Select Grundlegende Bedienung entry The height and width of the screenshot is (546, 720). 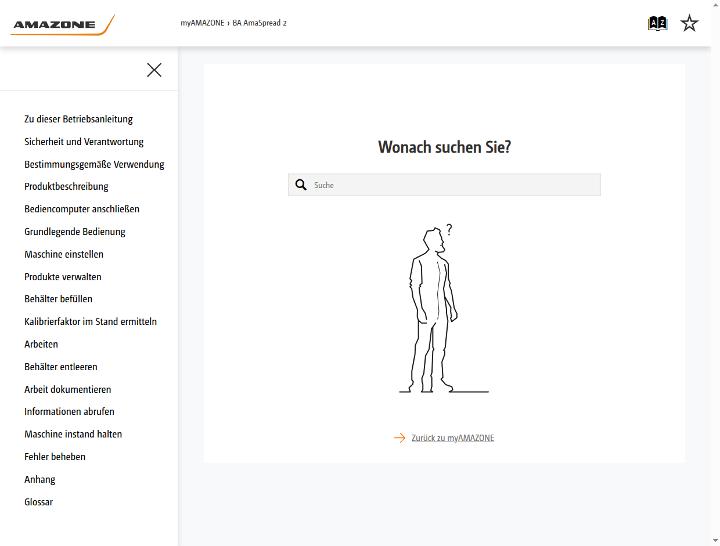point(75,231)
